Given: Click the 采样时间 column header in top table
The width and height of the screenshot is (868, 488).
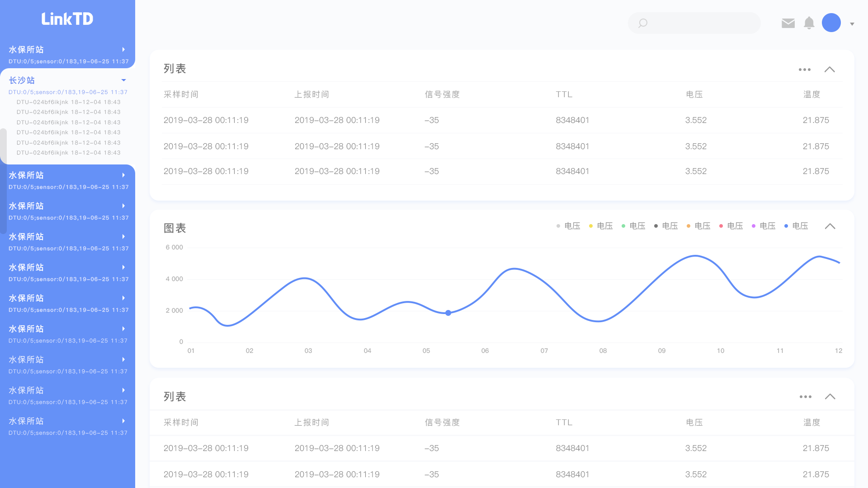Looking at the screenshot, I should 181,94.
